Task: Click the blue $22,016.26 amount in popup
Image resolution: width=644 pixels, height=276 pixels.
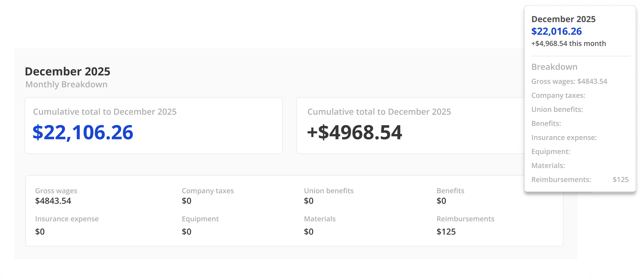Action: pos(556,31)
